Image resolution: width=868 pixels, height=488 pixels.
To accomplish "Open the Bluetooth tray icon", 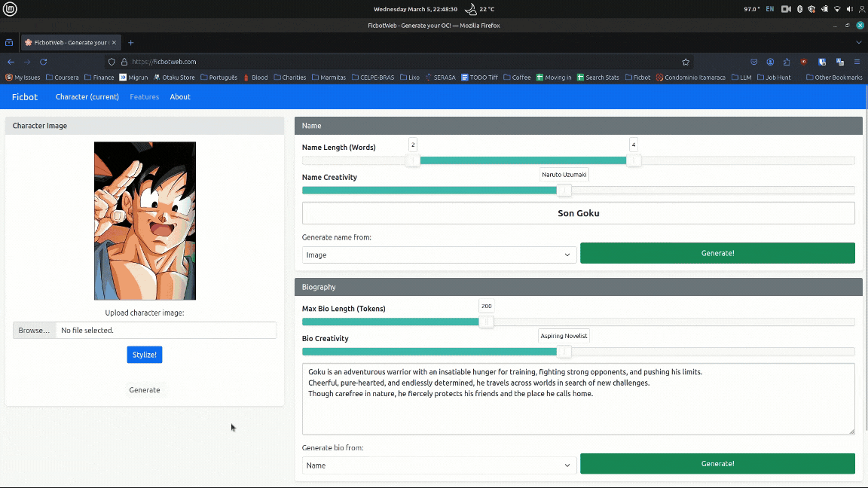I will pos(799,9).
